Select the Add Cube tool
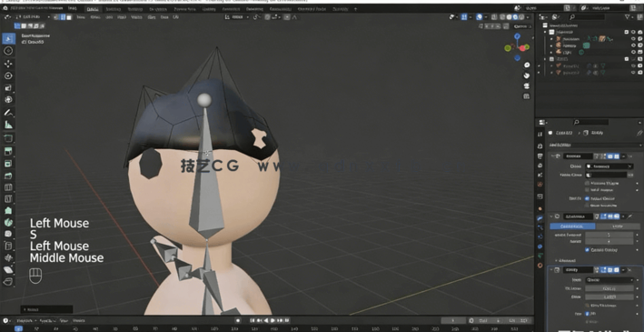The image size is (644, 332). [x=8, y=138]
